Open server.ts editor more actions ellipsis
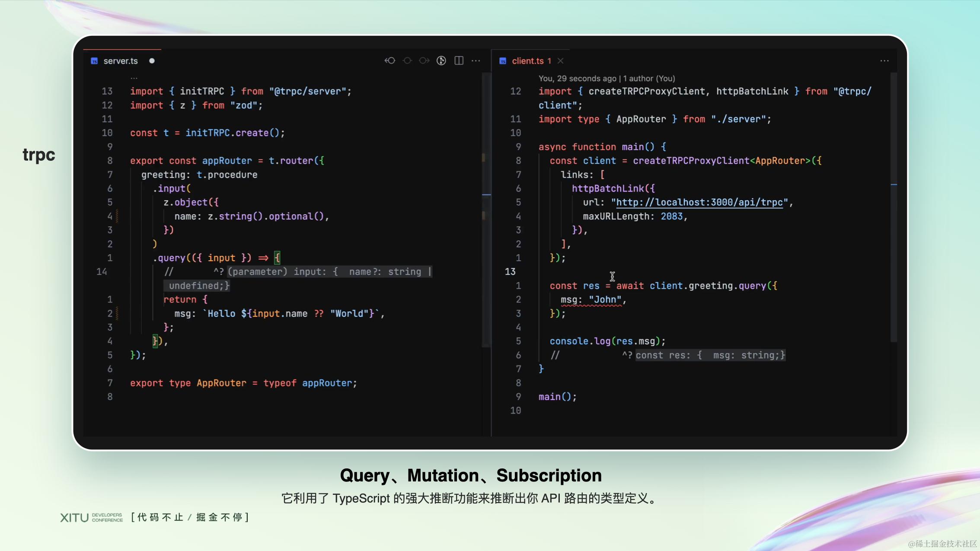The image size is (980, 551). 476,61
